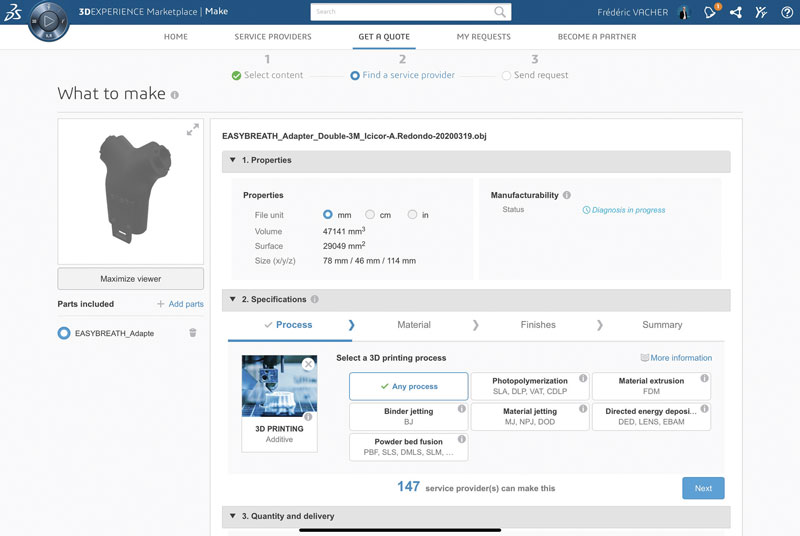Choose Binder jetting process
800x536 pixels.
[x=409, y=417]
